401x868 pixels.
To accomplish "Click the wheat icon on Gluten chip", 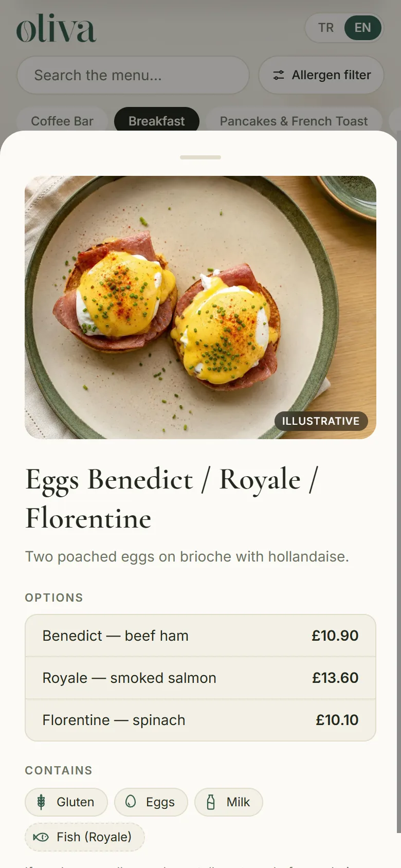I will point(41,802).
